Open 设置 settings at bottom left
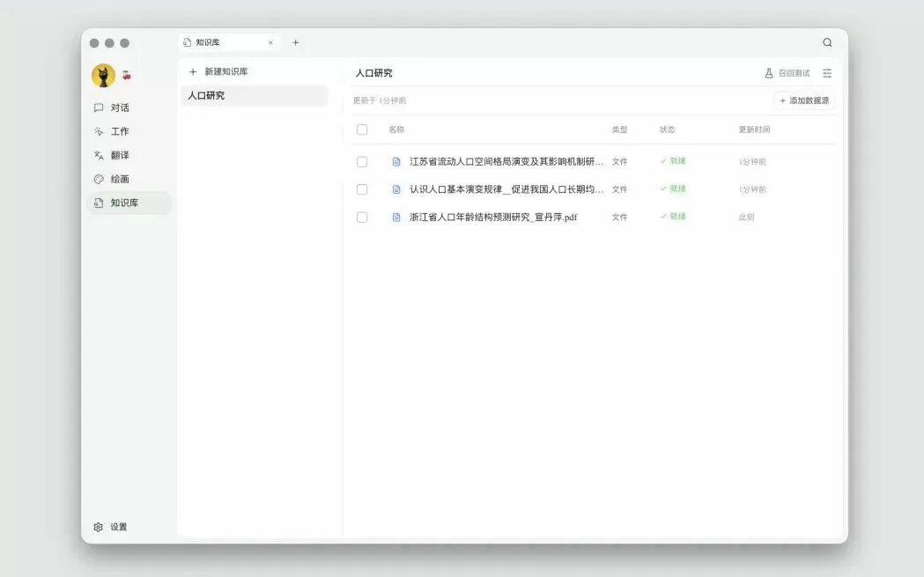924x577 pixels. [x=110, y=527]
